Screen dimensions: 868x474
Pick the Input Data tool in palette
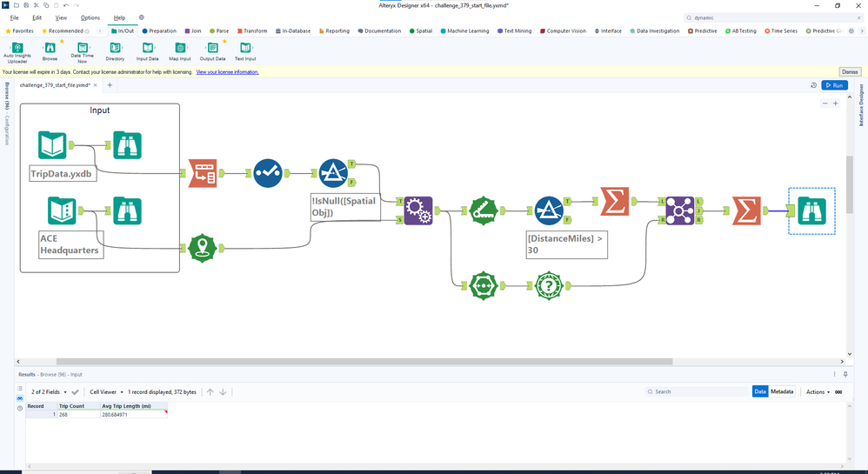[x=147, y=51]
